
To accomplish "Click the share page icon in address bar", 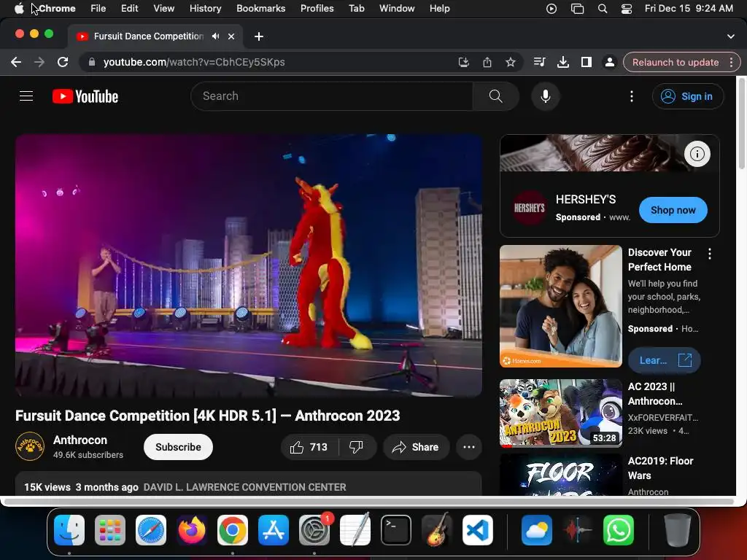I will 487,62.
